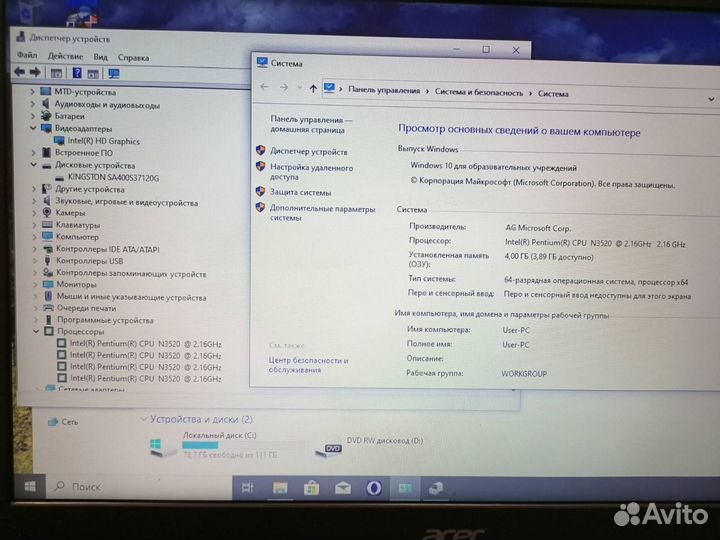Open Настройка удаленного доступа link
Viewport: 720px width, 540px height.
(x=311, y=172)
